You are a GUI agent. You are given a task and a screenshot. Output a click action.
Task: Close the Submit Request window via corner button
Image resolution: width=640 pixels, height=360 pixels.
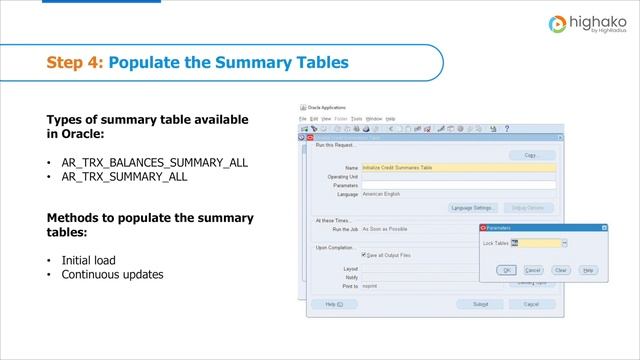pos(560,138)
